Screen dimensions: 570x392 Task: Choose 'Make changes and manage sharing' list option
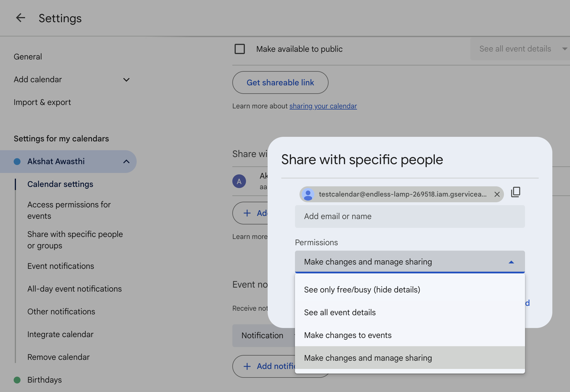pyautogui.click(x=410, y=358)
